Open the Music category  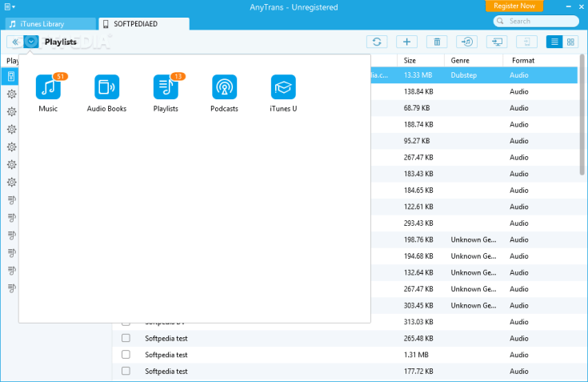click(x=48, y=92)
